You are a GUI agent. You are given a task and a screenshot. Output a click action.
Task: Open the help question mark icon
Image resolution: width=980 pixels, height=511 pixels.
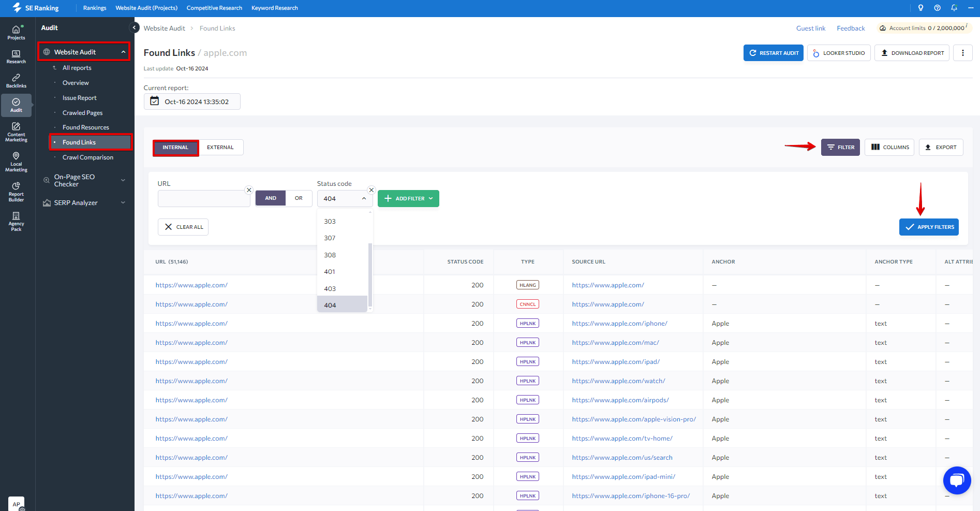[x=937, y=8]
